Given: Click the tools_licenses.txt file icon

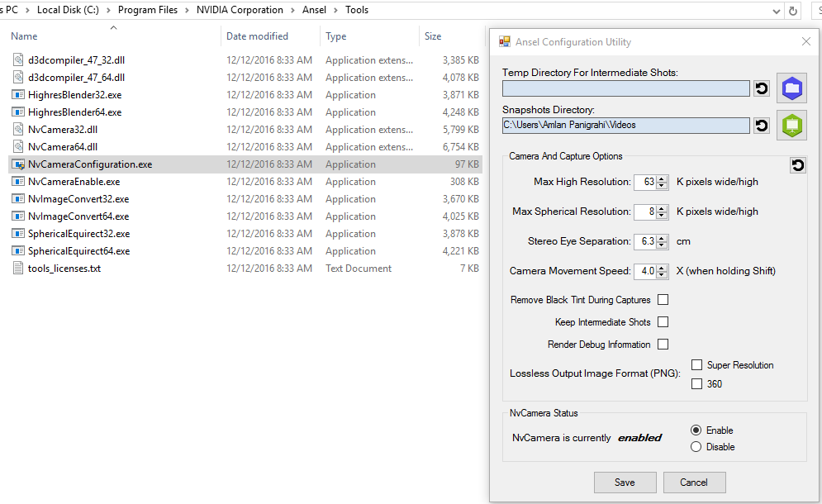Looking at the screenshot, I should pos(18,268).
